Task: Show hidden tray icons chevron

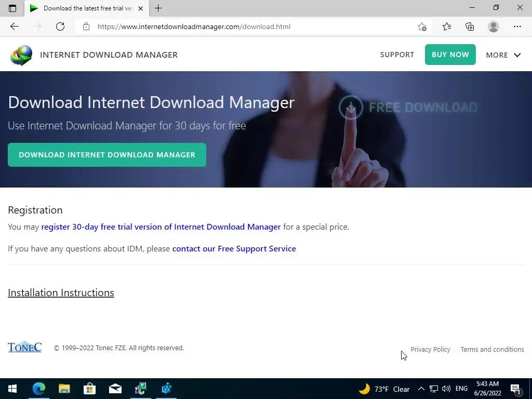Action: (421, 389)
